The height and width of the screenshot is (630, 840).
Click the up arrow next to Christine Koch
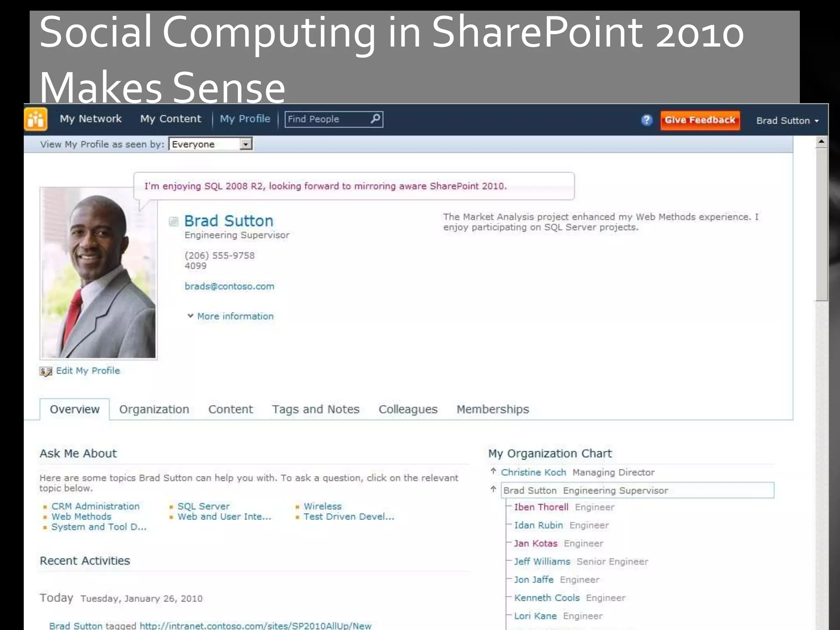pos(493,471)
